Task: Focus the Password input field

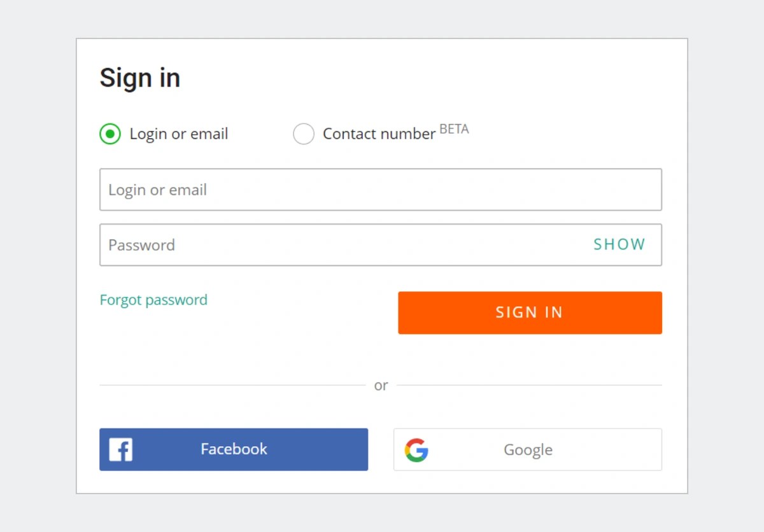Action: 381,244
